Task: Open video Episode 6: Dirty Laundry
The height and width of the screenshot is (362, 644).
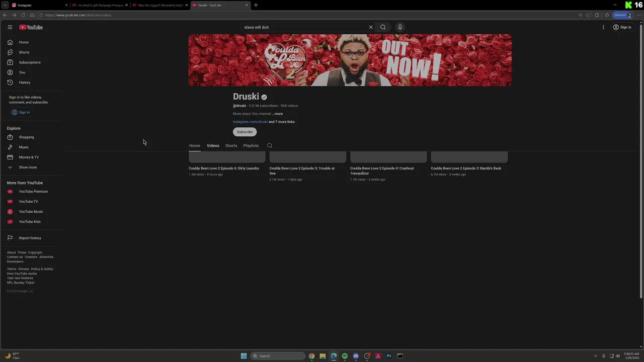Action: click(224, 168)
